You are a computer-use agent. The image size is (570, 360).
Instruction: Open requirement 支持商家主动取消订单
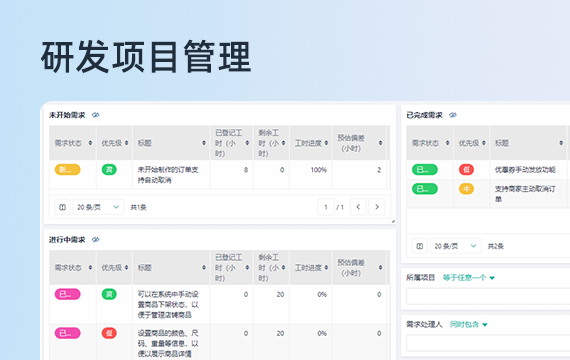coord(525,194)
